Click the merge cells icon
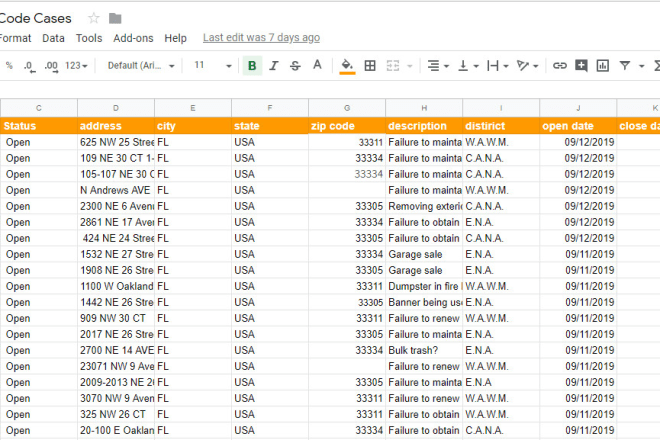 (x=393, y=66)
